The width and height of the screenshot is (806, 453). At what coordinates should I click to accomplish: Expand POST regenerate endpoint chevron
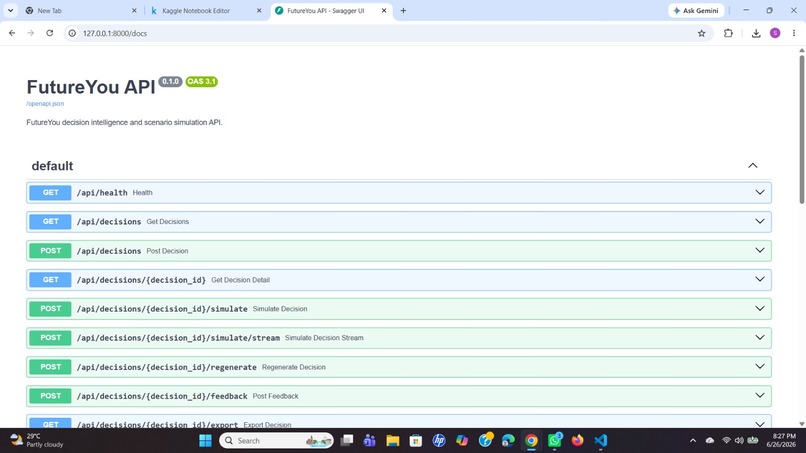click(x=760, y=367)
